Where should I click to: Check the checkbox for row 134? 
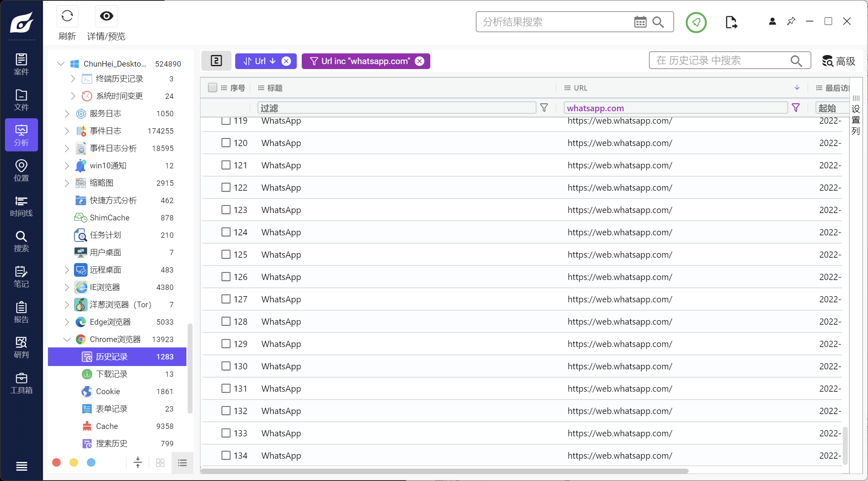point(226,455)
